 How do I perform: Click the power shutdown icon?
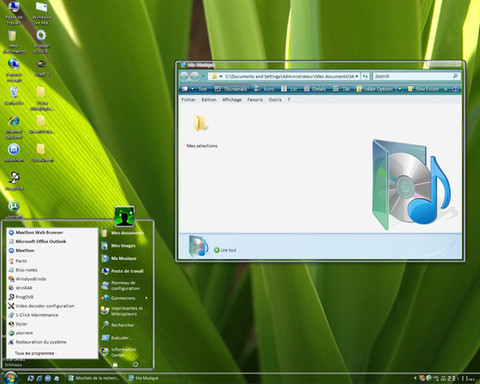135,364
